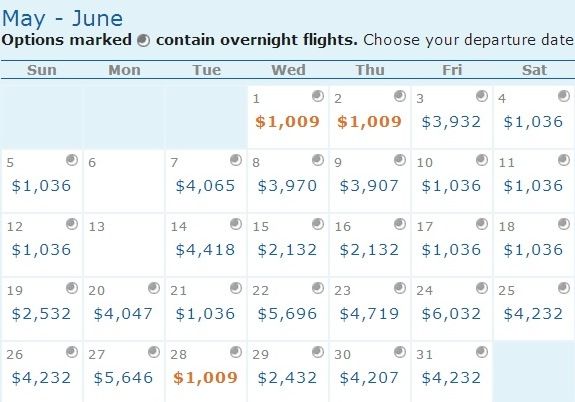575x402 pixels.
Task: Click overnight moon icon on day 3
Action: pos(482,96)
